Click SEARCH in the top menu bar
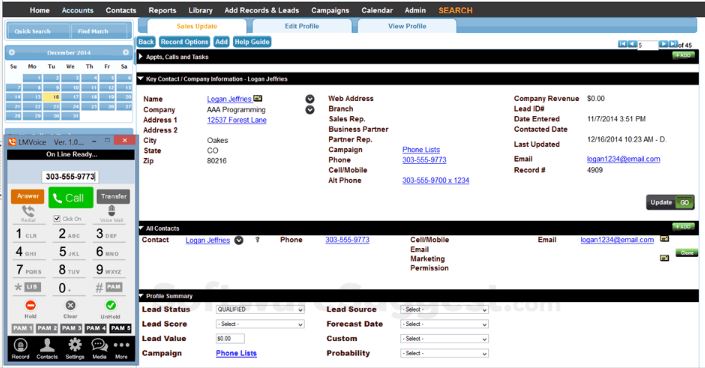 point(455,10)
